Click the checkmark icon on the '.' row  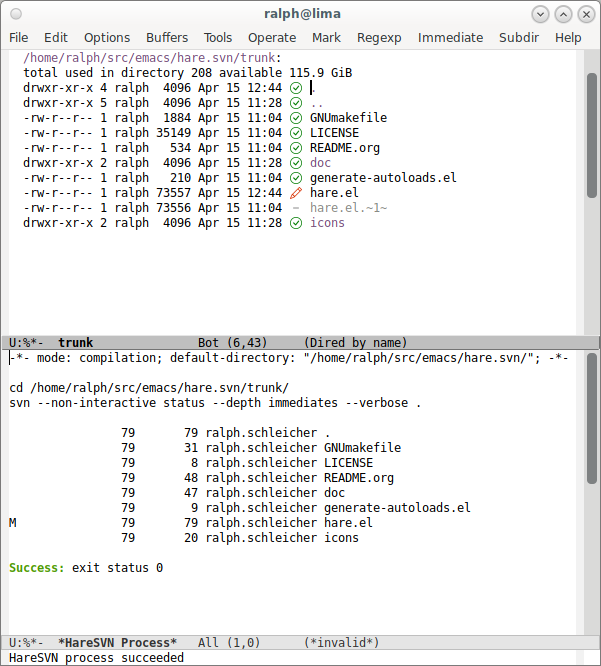tap(296, 88)
